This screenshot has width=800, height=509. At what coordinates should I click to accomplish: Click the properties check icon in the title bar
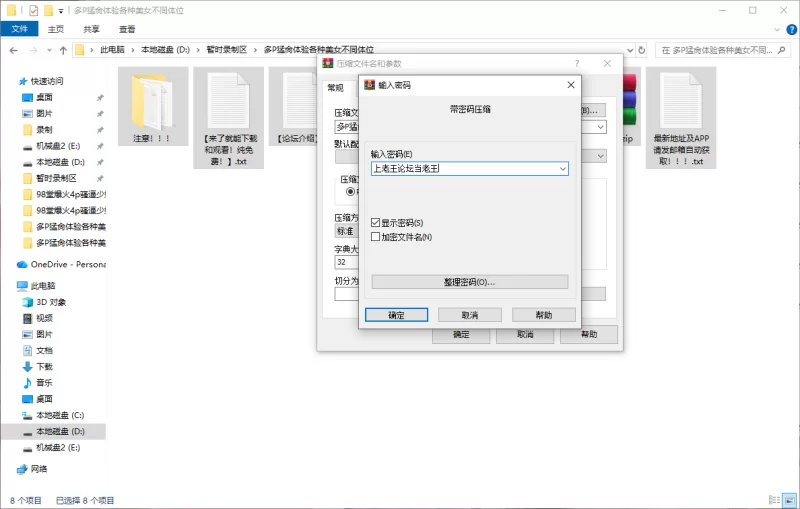(34, 10)
